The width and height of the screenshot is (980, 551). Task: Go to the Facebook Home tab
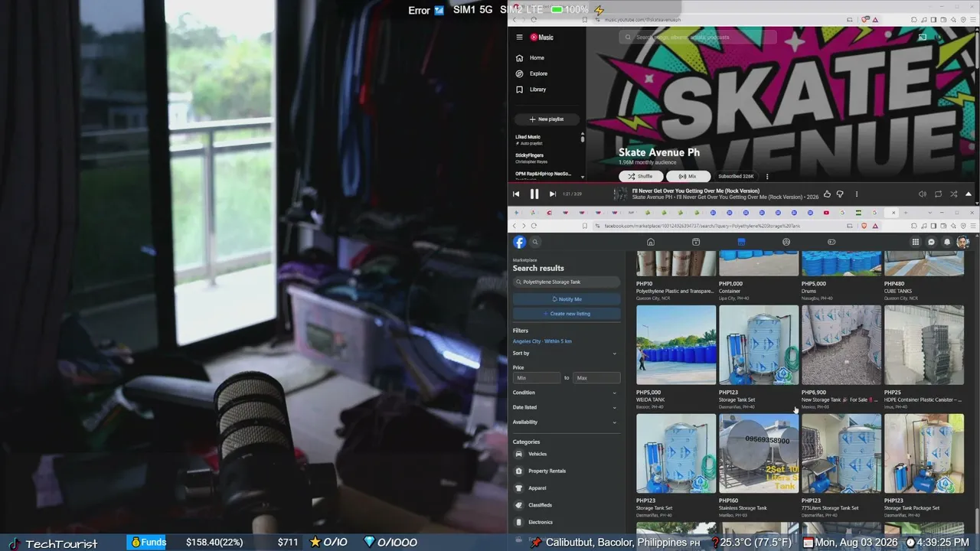click(x=651, y=242)
